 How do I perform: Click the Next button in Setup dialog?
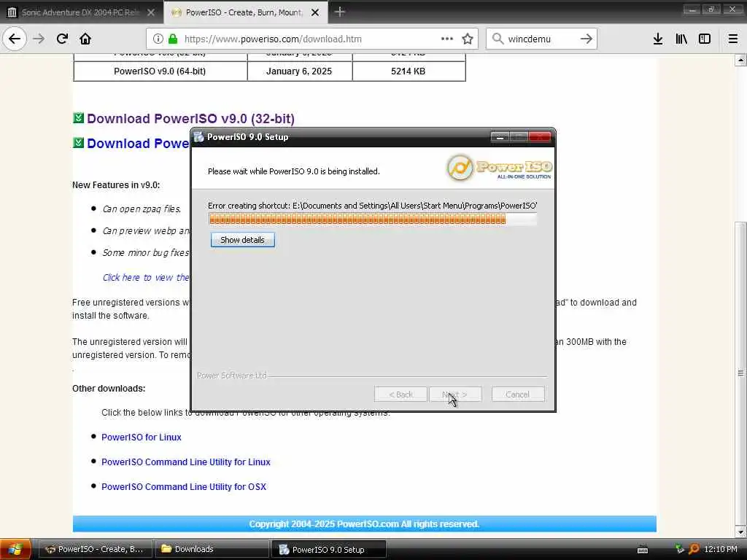coord(455,394)
